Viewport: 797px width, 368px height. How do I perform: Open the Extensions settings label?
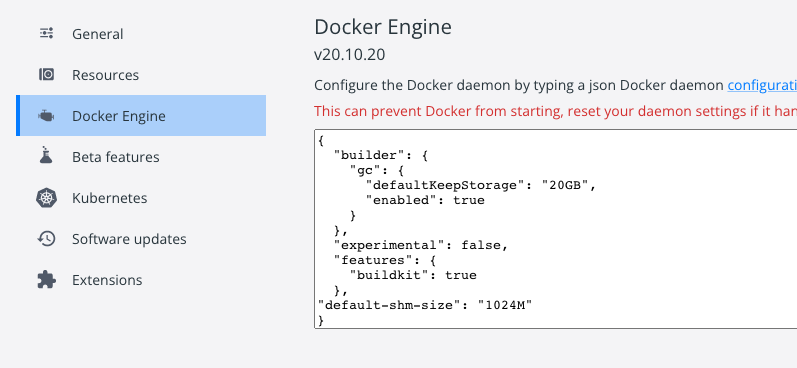pyautogui.click(x=107, y=280)
